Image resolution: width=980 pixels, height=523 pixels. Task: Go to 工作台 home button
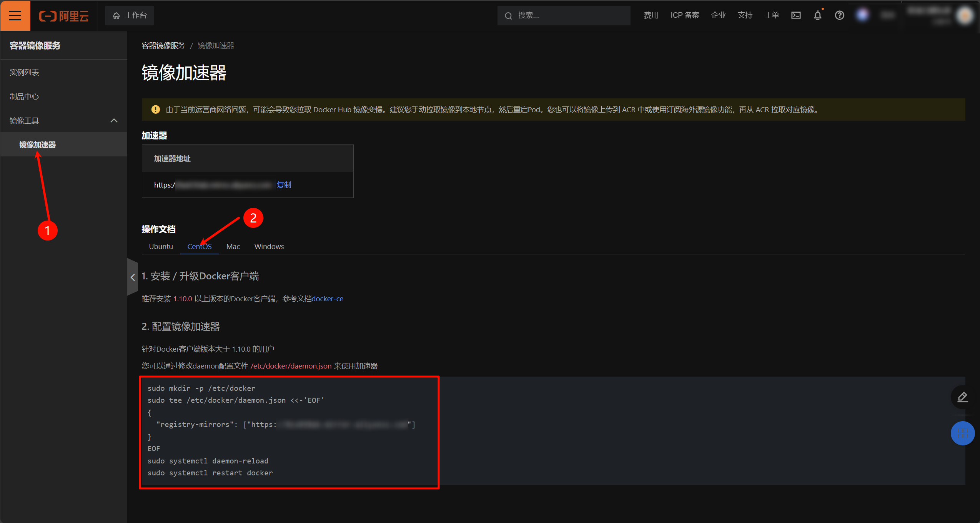click(130, 15)
